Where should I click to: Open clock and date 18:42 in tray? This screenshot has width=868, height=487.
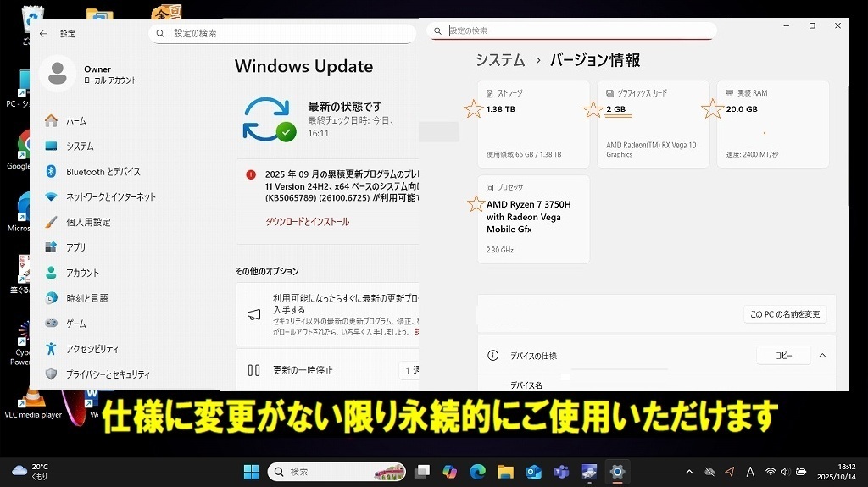[836, 472]
